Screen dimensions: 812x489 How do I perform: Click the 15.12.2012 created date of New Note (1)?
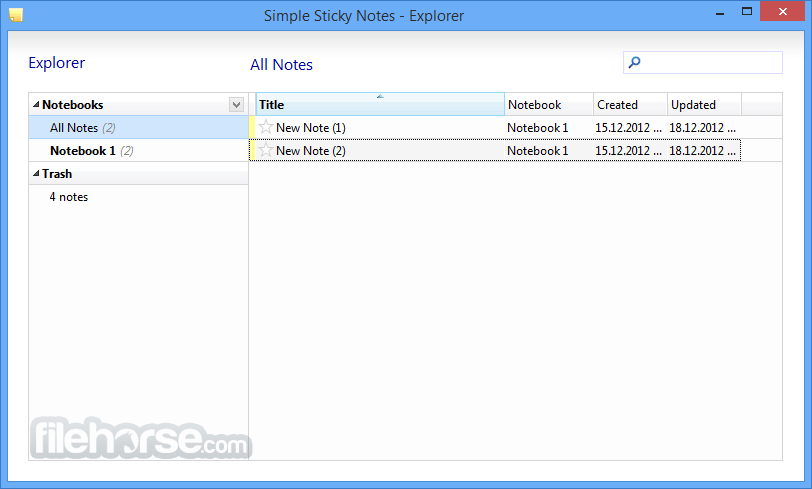point(628,127)
